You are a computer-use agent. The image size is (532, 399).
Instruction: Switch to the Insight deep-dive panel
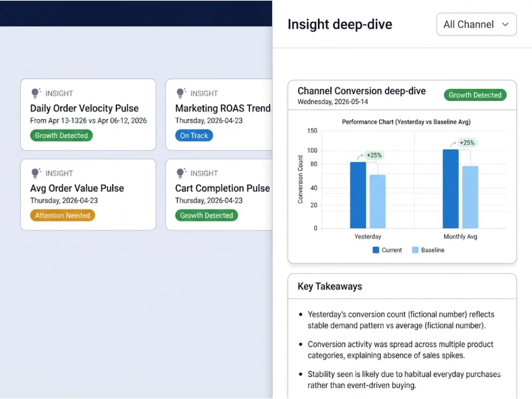tap(340, 24)
